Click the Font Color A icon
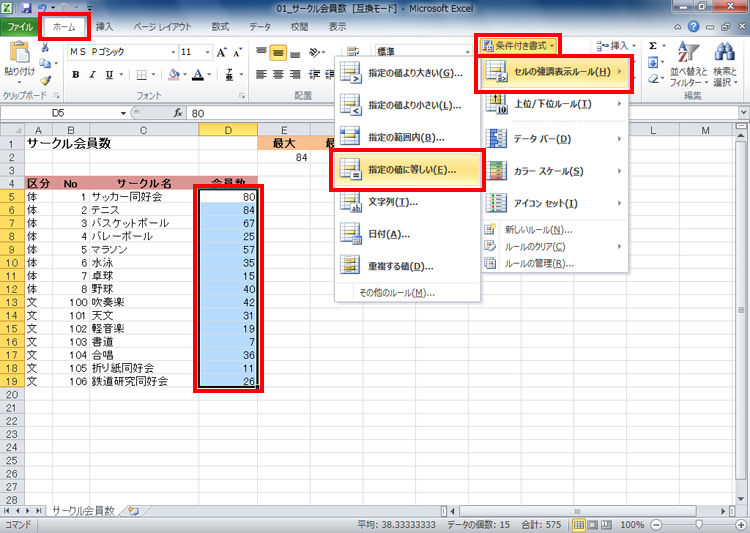 coord(198,75)
